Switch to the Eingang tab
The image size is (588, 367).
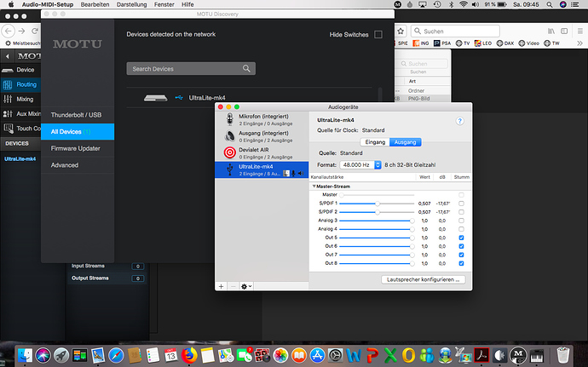(x=375, y=142)
